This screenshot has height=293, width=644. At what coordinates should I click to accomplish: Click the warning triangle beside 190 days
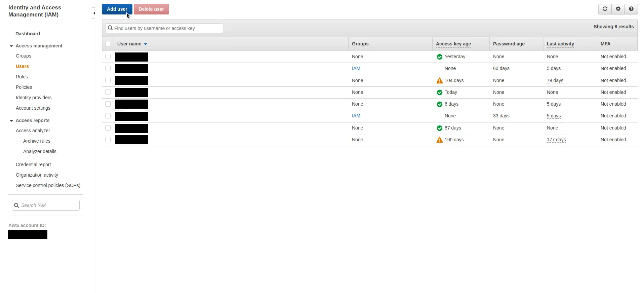tap(439, 140)
